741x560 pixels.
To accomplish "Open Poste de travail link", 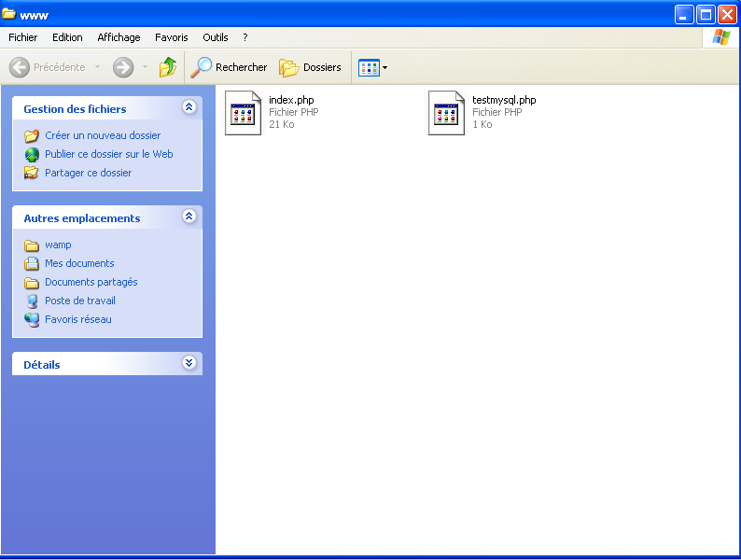I will point(80,301).
